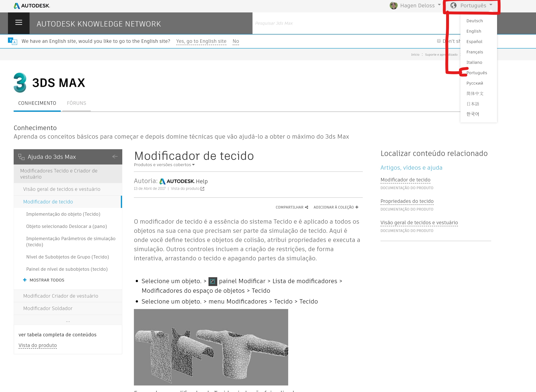This screenshot has width=536, height=392.
Task: Switch to the Fóruns tab
Action: point(76,103)
